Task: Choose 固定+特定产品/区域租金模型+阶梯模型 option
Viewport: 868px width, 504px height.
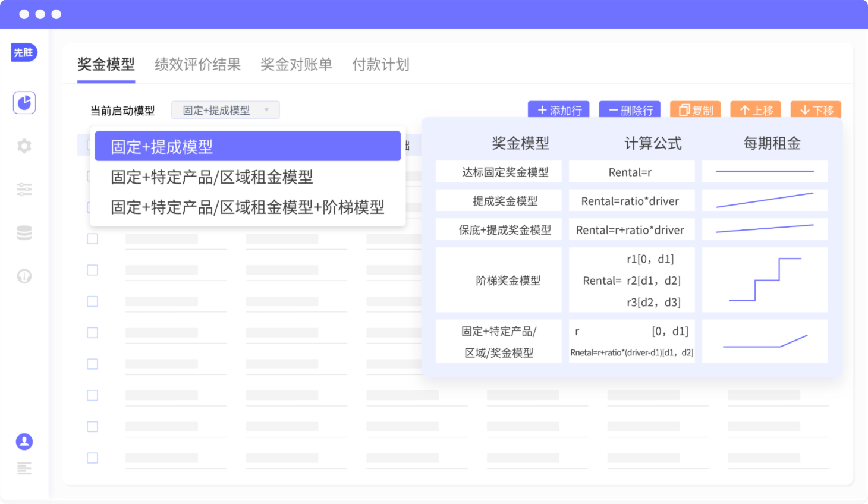Action: pos(247,207)
